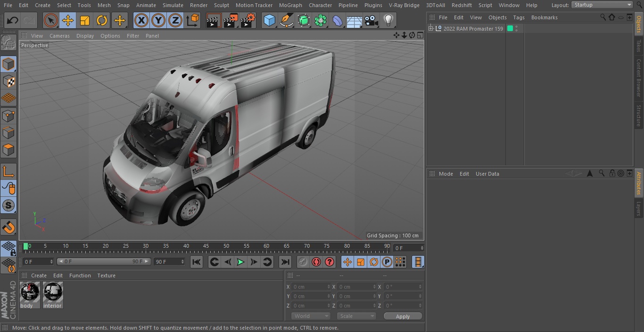Open the Sculpt menu
Viewport: 644px width, 332px height.
coord(221,5)
